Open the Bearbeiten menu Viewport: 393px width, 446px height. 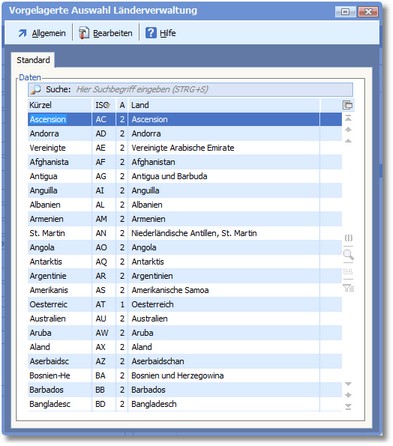(x=106, y=33)
